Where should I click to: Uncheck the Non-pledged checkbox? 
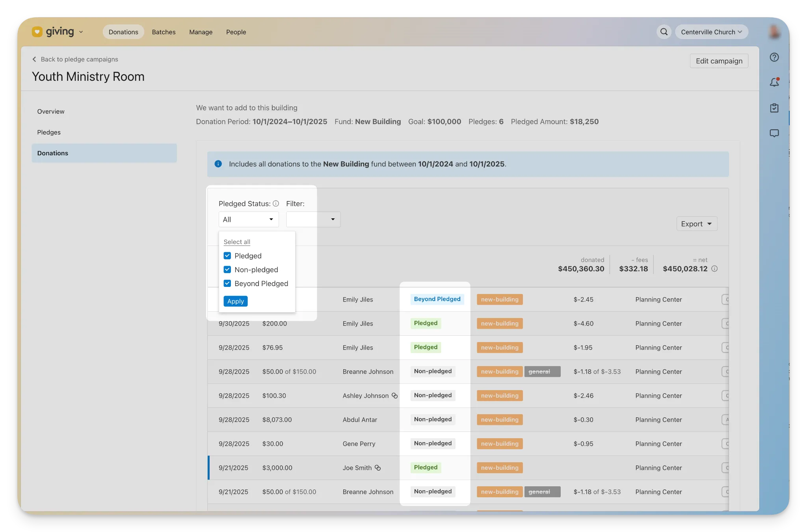tap(227, 270)
